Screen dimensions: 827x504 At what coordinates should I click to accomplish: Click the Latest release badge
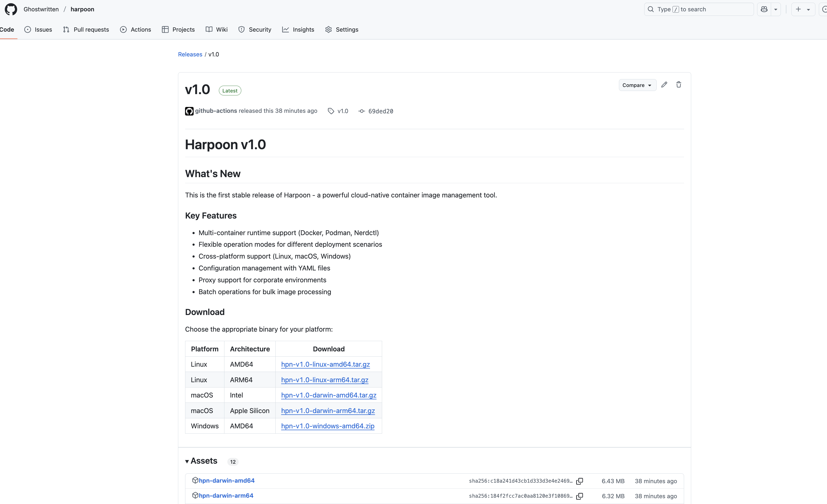pyautogui.click(x=230, y=91)
